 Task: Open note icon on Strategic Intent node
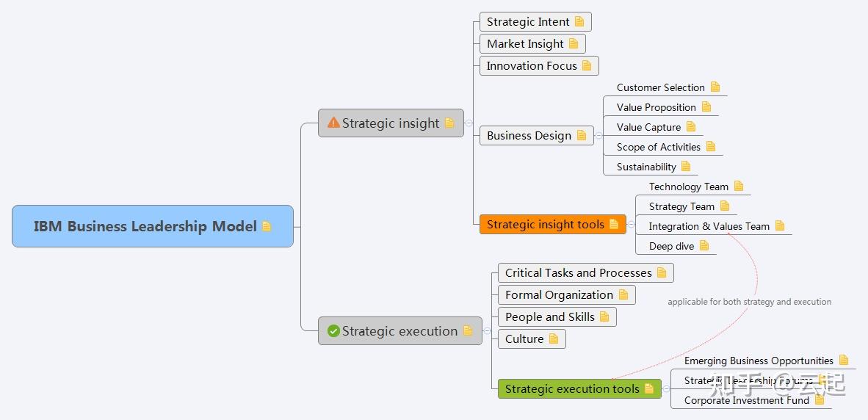point(579,22)
